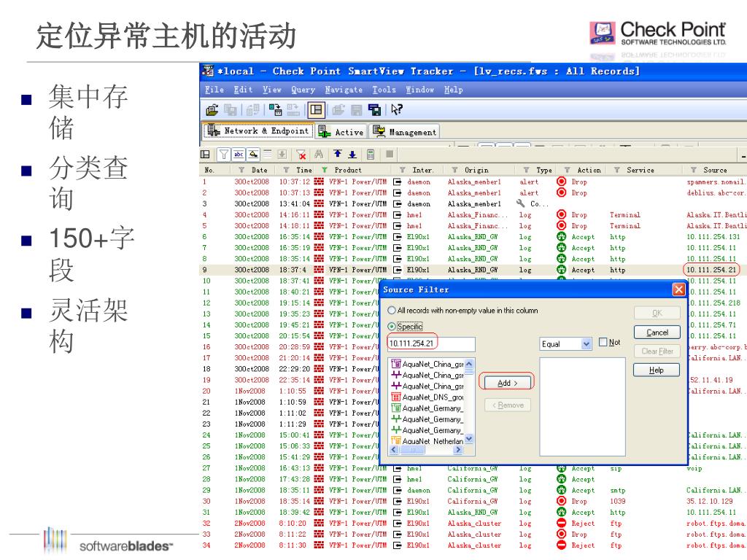Click the green funnel in the Product column header
The width and height of the screenshot is (747, 560).
coord(325,170)
